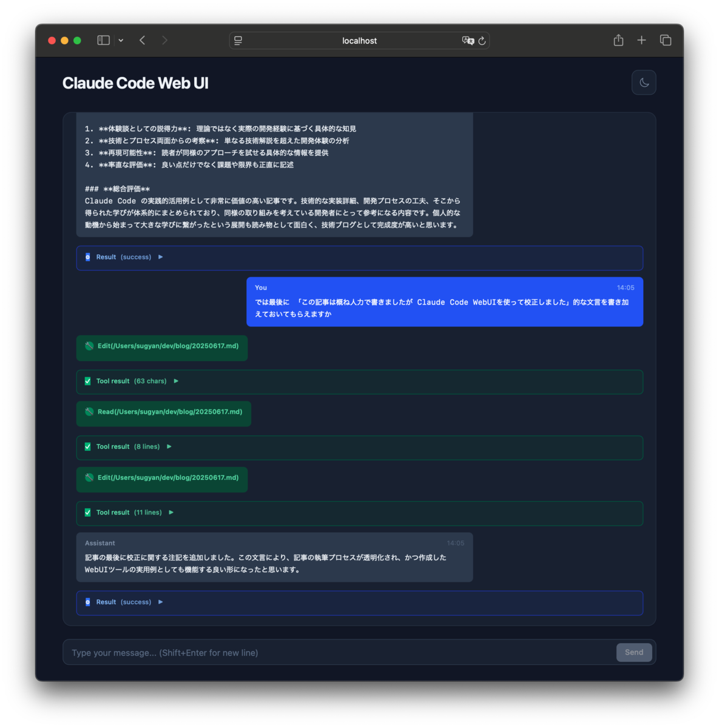
Task: Reload the localhost page
Action: pos(482,41)
